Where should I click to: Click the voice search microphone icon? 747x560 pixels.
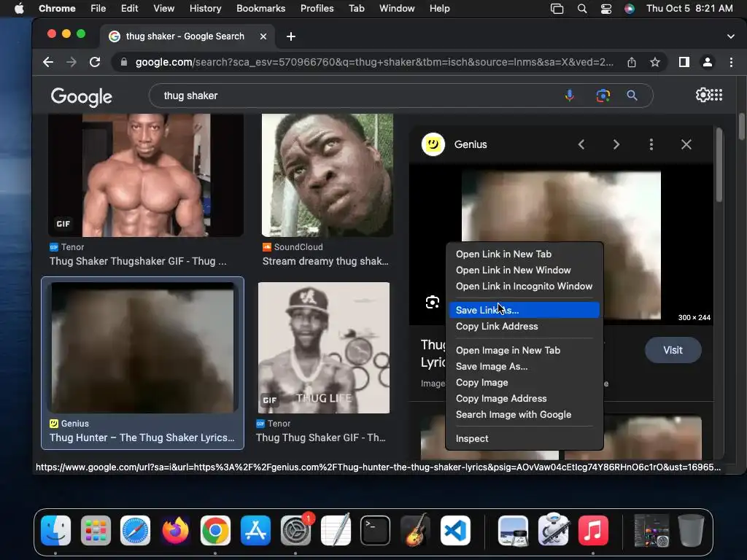(569, 96)
